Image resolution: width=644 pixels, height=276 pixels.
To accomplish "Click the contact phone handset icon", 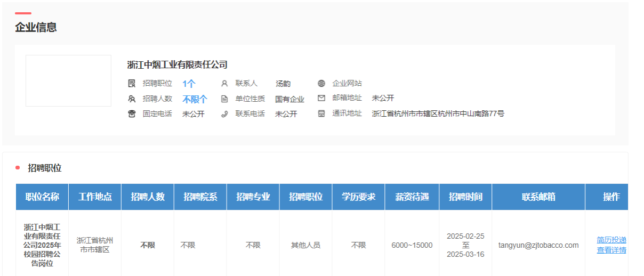I will 224,113.
